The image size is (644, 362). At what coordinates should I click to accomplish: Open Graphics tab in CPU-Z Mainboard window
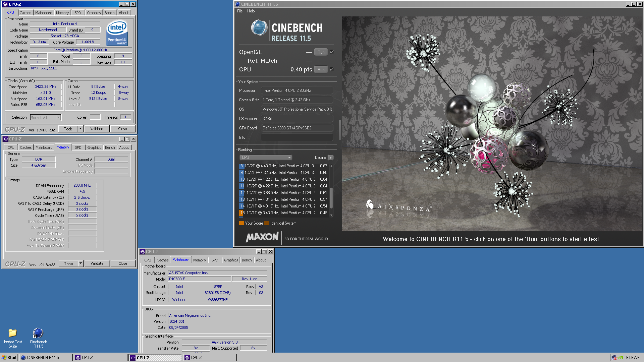point(231,260)
